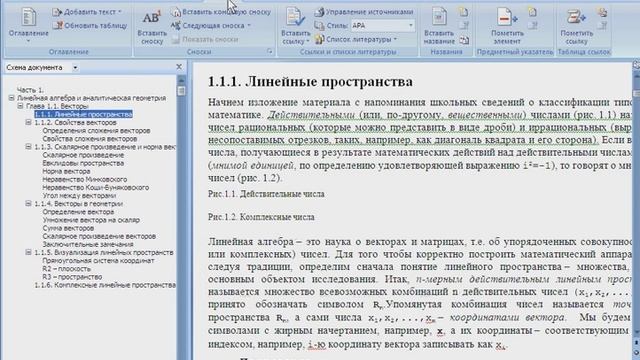Click Пометить элемент index button

[507, 27]
